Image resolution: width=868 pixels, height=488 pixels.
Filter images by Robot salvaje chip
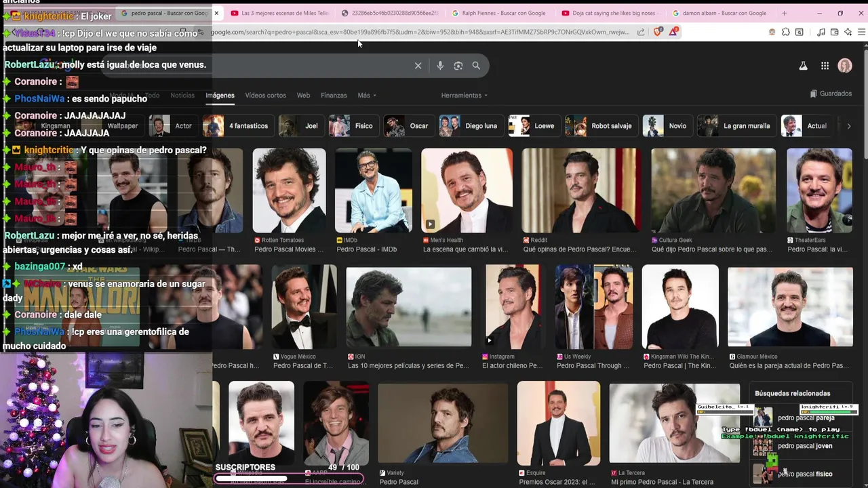600,126
